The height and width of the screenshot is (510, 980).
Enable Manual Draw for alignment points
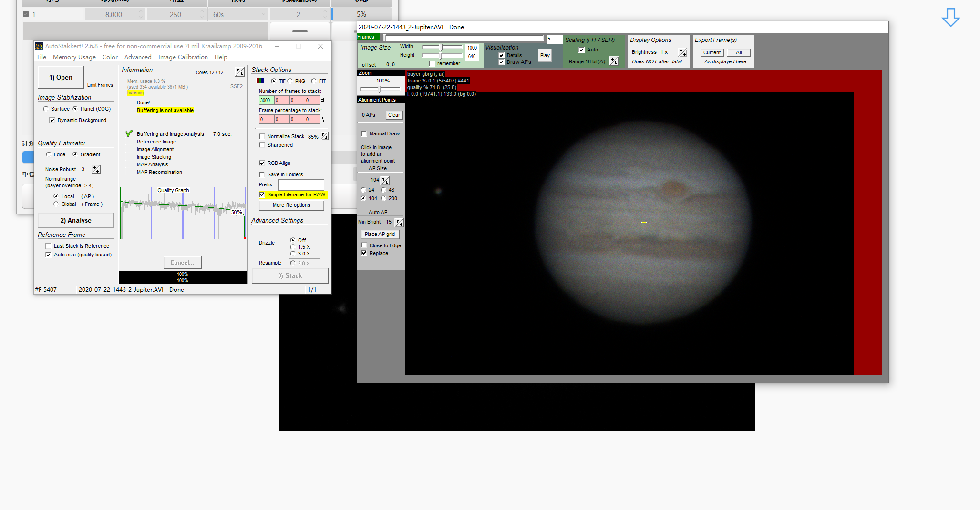(364, 133)
